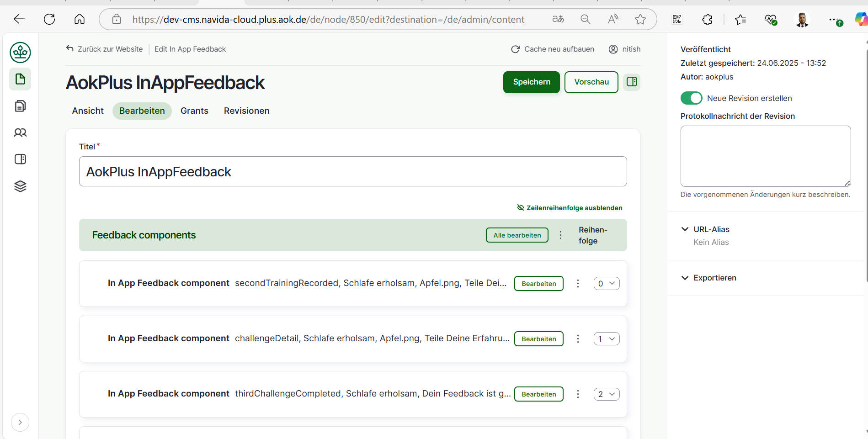Open three-dot menu for challengeDetail row
The image size is (868, 439).
[578, 339]
